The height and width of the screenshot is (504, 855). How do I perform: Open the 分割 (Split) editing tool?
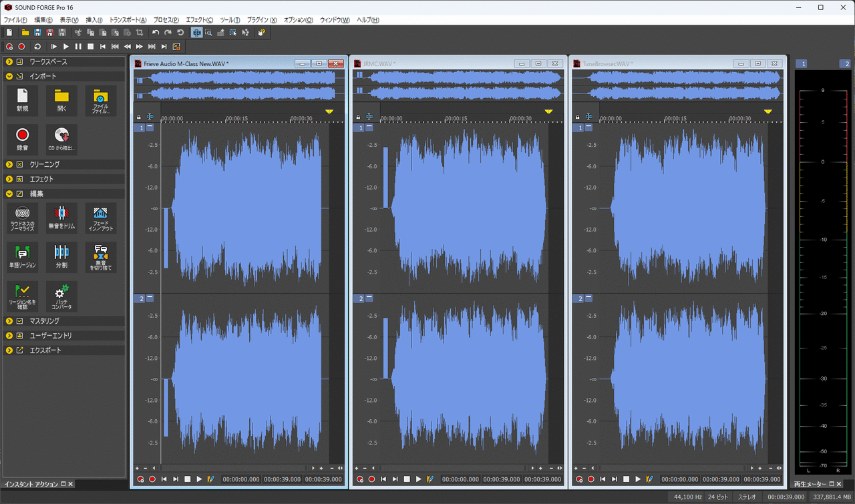click(61, 258)
